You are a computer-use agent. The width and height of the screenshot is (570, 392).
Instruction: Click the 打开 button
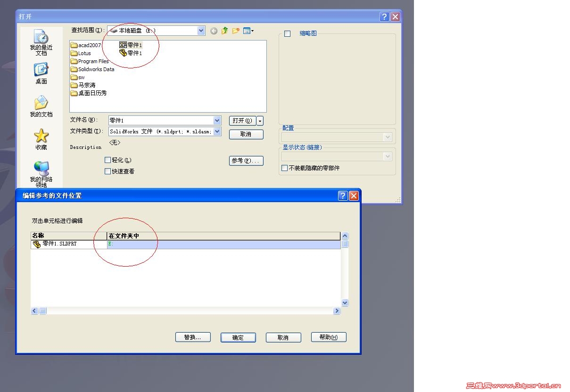(x=243, y=121)
